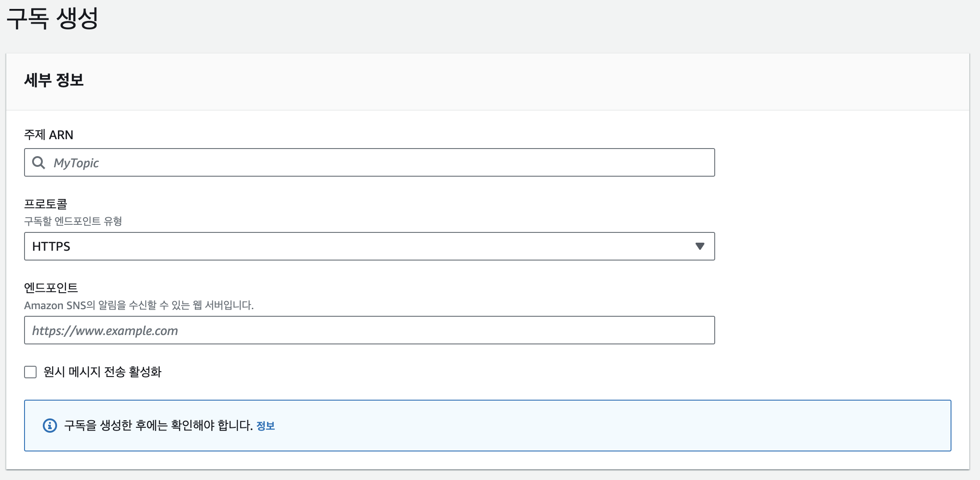
Task: Enable the 원시 메시지 전송 활성화 checkbox
Action: coord(30,372)
